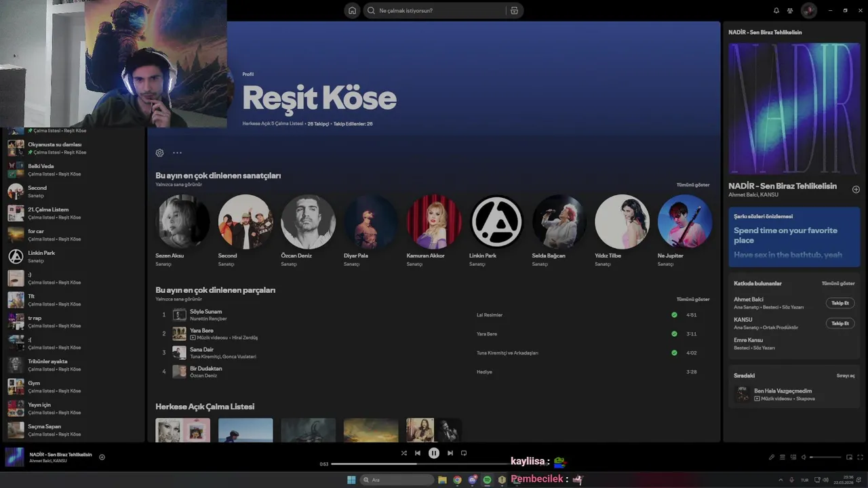
Task: Add current track to Liked via bottom bar plus
Action: tap(102, 457)
